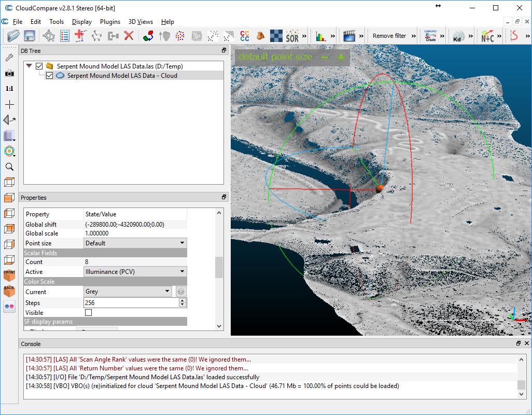Open the Plugins menu

[110, 22]
